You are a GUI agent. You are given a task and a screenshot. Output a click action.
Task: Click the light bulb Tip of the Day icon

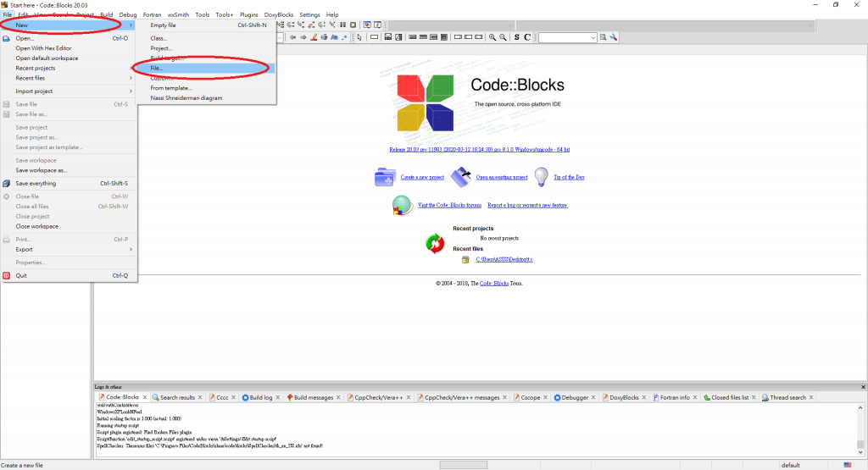(x=542, y=177)
